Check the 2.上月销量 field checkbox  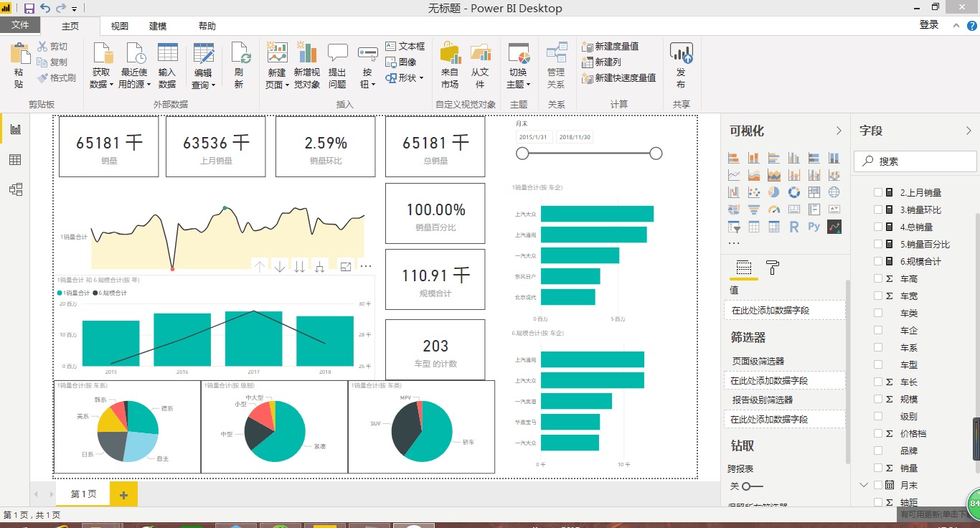(878, 192)
